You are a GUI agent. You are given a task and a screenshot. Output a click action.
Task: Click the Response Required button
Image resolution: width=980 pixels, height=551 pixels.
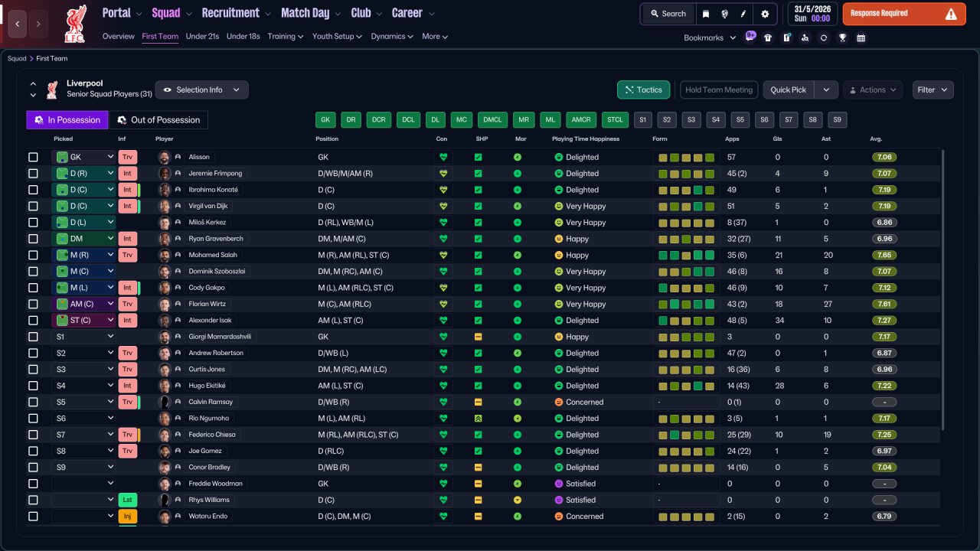(x=904, y=14)
